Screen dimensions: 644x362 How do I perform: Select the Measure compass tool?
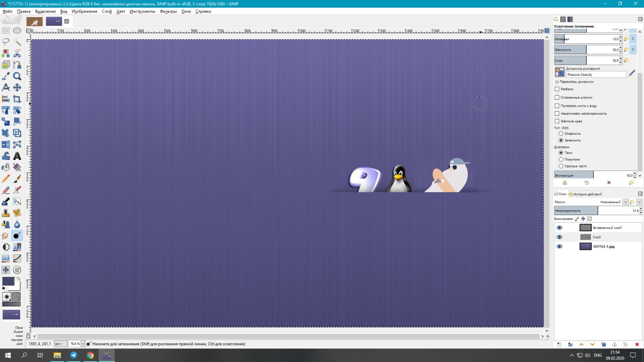pos(6,87)
